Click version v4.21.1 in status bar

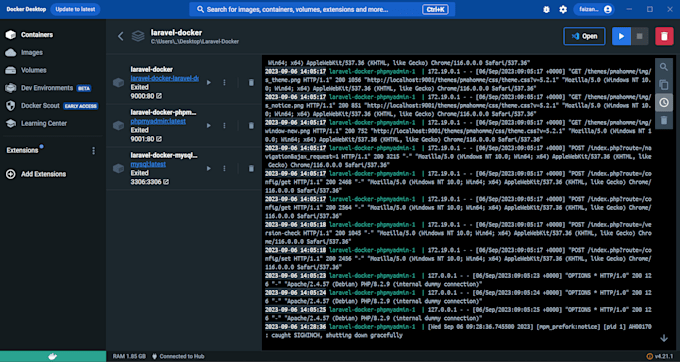coord(664,356)
